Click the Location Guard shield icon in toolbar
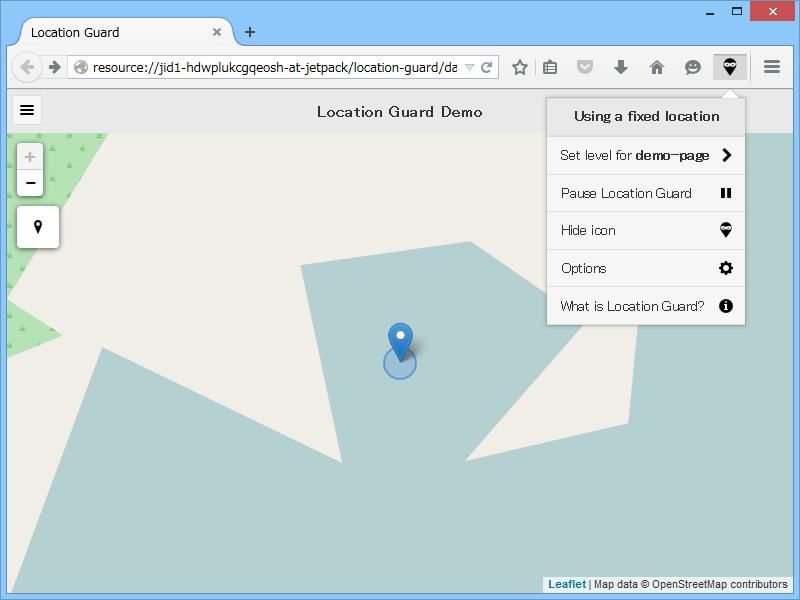The image size is (800, 600). (x=729, y=67)
